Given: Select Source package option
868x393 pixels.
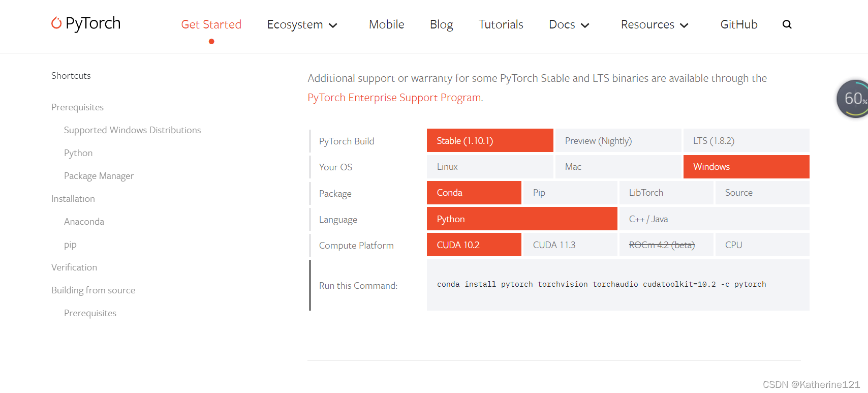Looking at the screenshot, I should (762, 193).
